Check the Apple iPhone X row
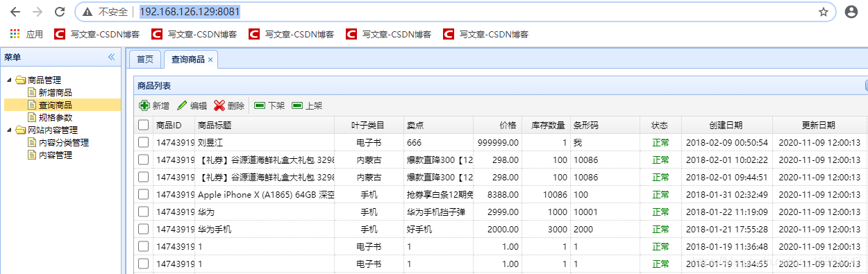Viewport: 868px width, 274px height. coord(143,194)
